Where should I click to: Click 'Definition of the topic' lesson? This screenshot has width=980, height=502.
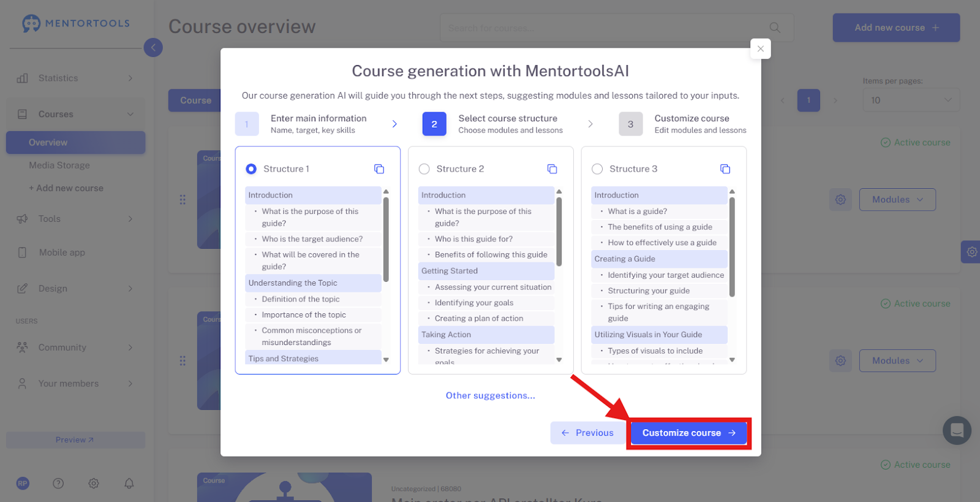301,299
